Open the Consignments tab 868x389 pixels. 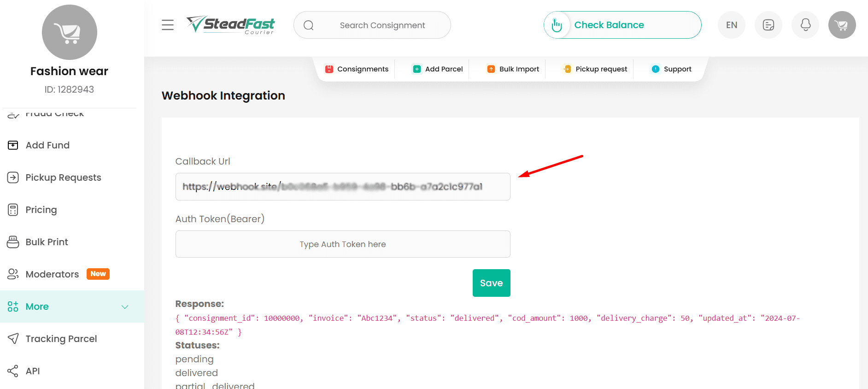tap(357, 69)
